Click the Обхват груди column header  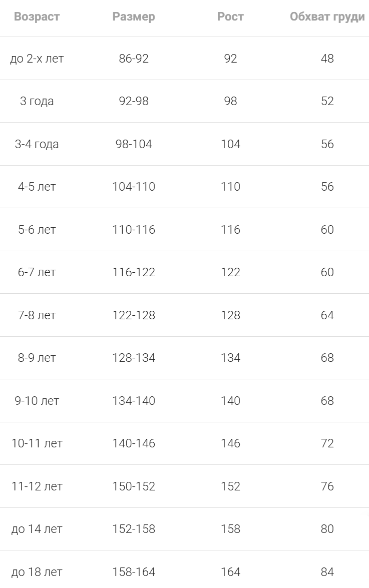pyautogui.click(x=327, y=17)
